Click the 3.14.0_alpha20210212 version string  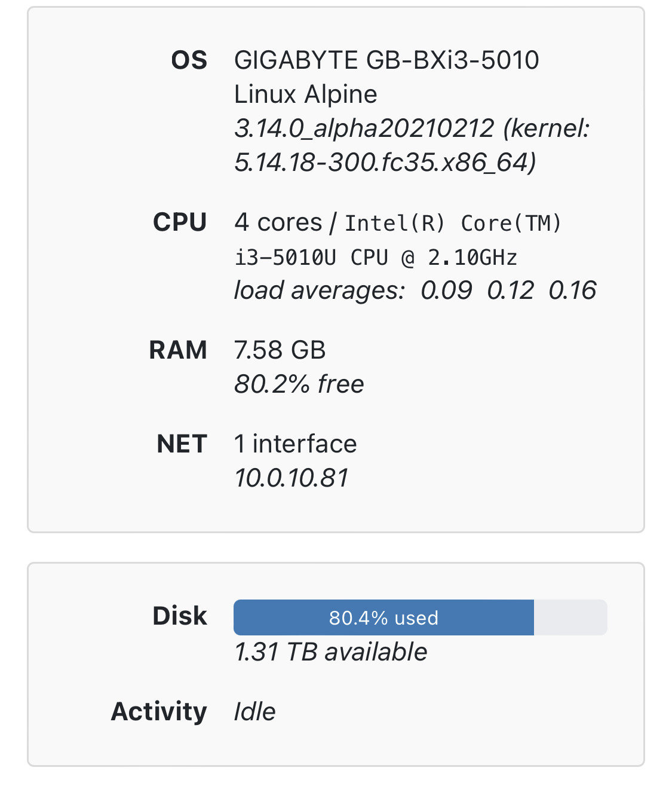pyautogui.click(x=364, y=129)
